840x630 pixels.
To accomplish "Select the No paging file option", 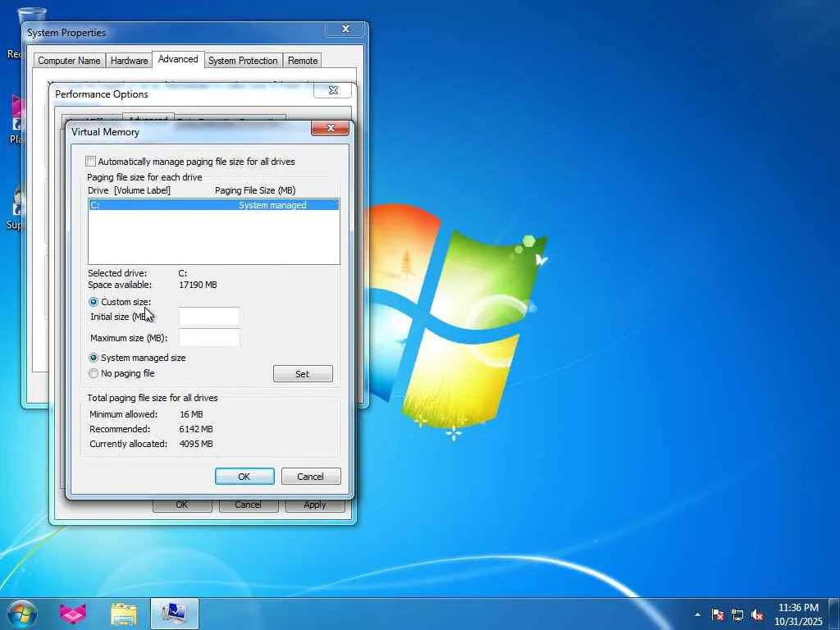I will 94,373.
